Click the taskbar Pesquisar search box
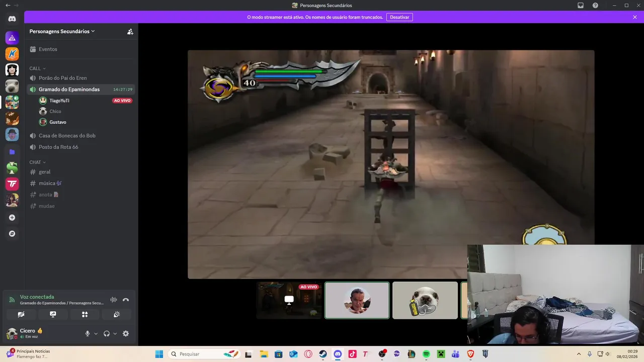This screenshot has height=362, width=644. pyautogui.click(x=204, y=354)
